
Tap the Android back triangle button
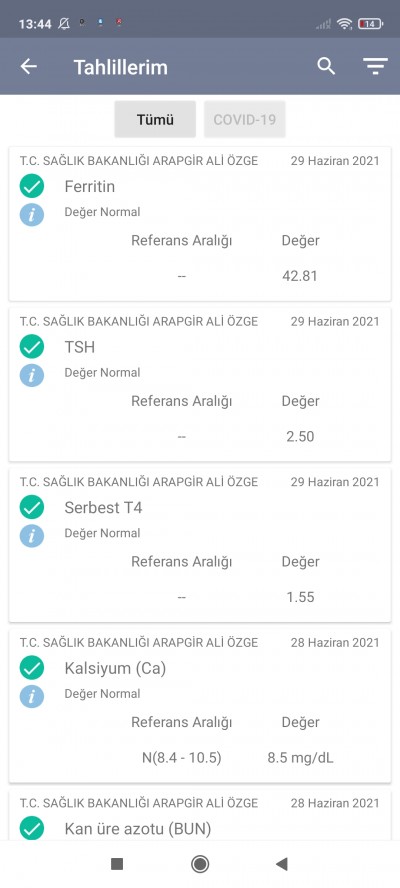pos(282,864)
